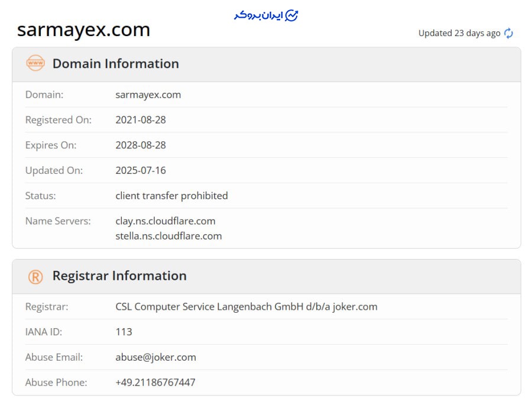Click the Domain: label
532x405 pixels.
point(44,95)
